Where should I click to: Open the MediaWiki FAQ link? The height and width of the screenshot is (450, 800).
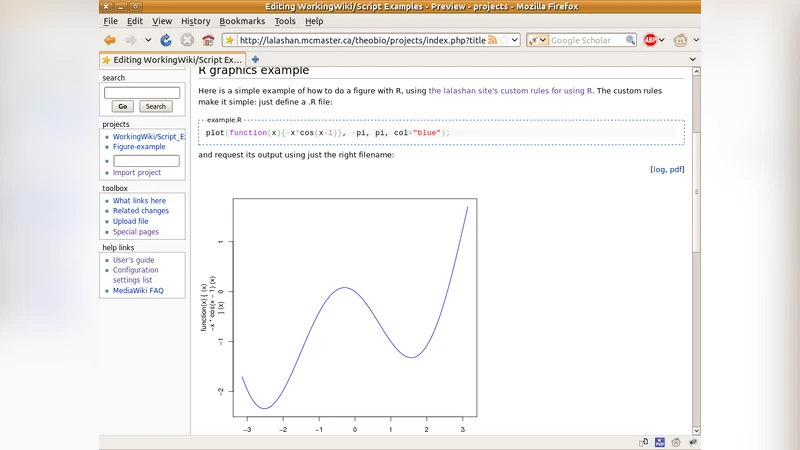[138, 291]
